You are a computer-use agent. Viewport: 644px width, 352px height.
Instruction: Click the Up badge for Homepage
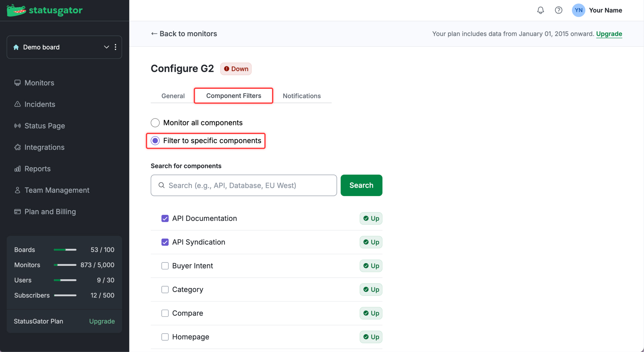point(371,337)
